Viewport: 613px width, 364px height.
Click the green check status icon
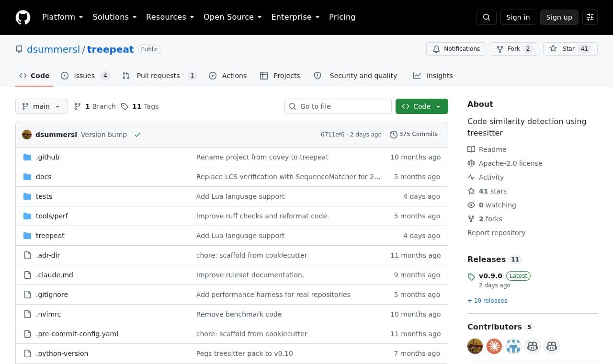pyautogui.click(x=137, y=135)
